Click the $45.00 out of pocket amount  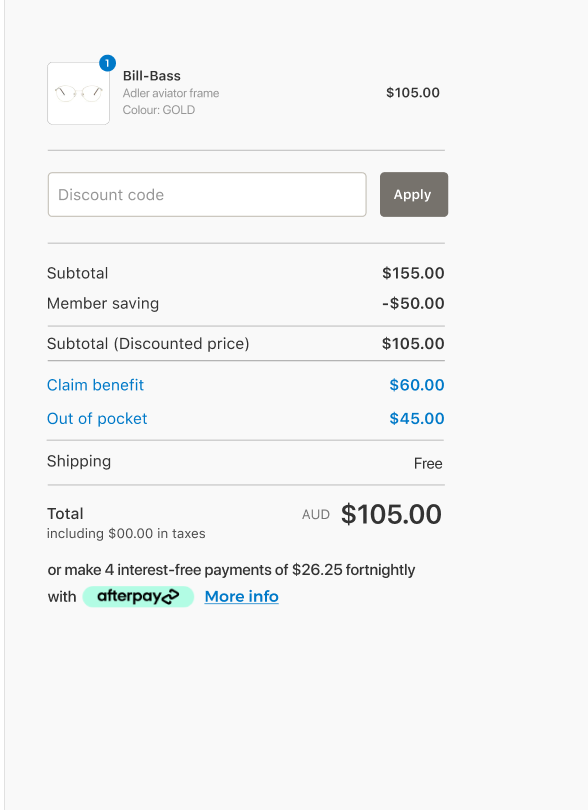pyautogui.click(x=416, y=418)
